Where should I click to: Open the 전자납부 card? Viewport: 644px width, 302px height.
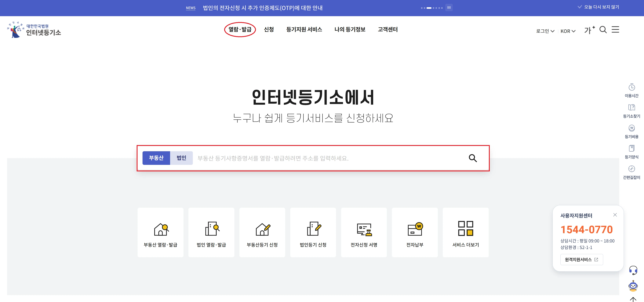(415, 232)
